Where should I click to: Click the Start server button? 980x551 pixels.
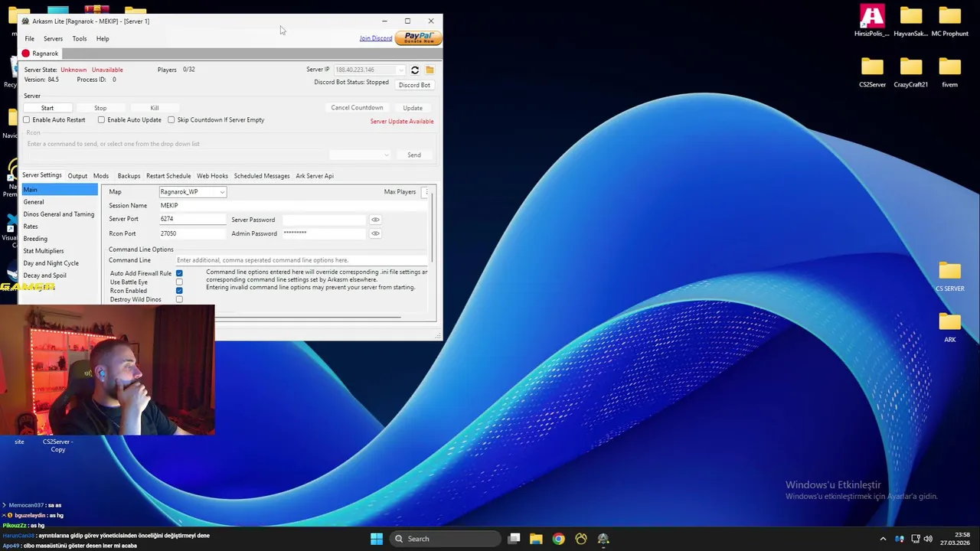[47, 108]
